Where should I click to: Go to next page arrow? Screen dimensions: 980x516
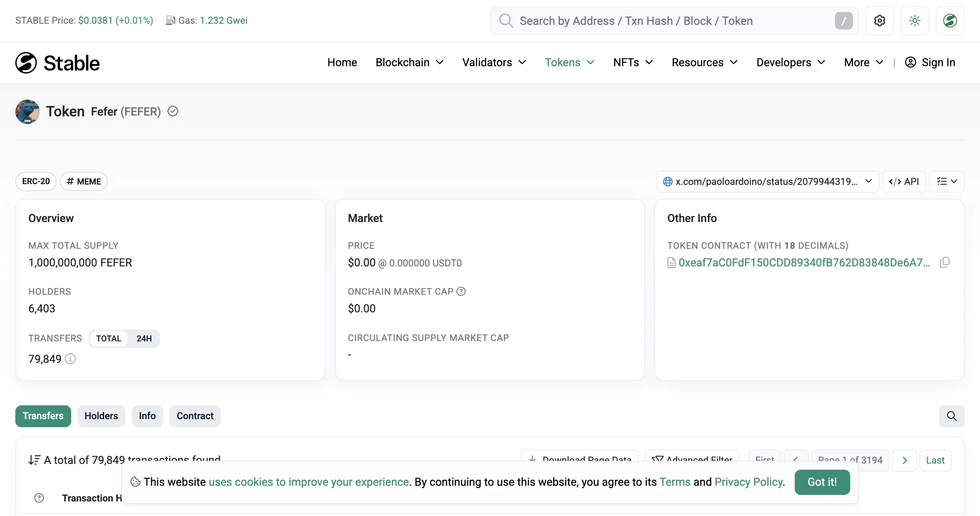tap(905, 460)
